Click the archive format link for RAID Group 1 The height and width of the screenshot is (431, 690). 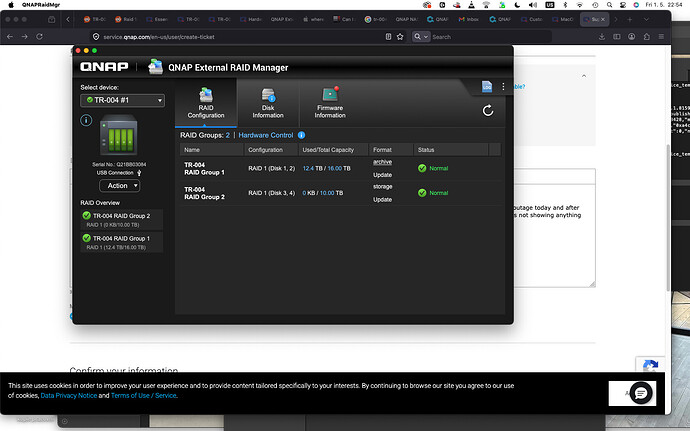tap(382, 162)
